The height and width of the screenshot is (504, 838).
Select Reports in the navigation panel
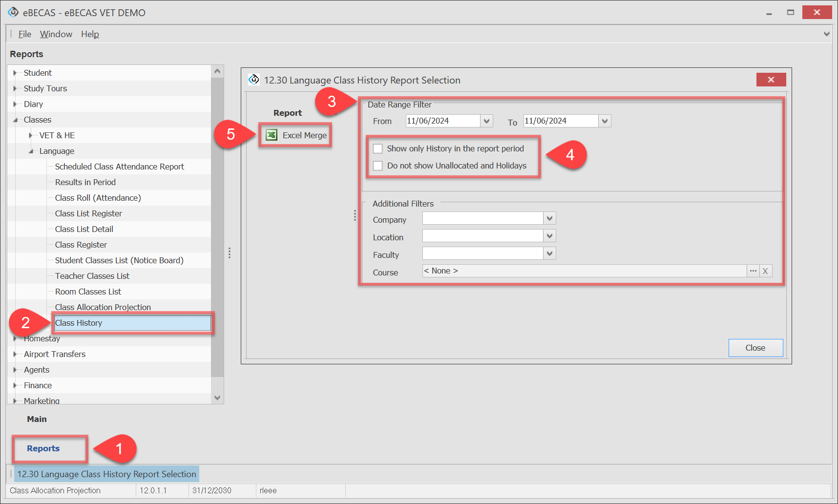click(43, 448)
